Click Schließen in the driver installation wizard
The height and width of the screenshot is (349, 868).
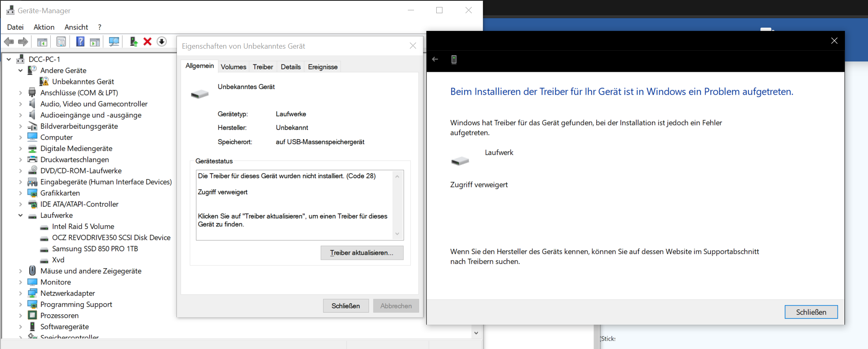click(811, 312)
